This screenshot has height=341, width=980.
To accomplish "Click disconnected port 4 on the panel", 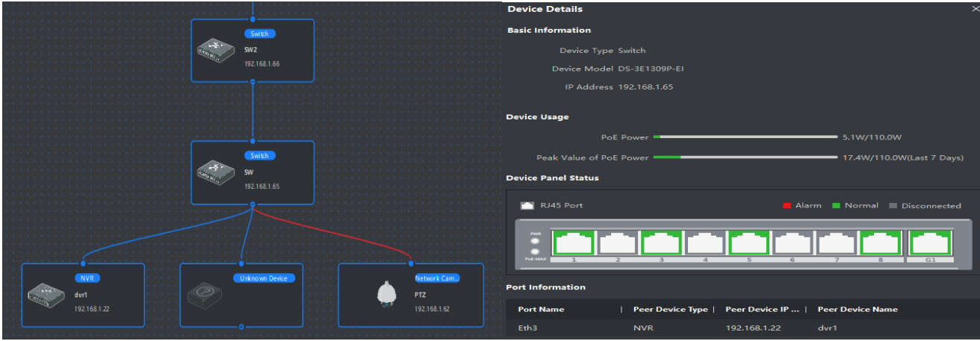I will 706,243.
